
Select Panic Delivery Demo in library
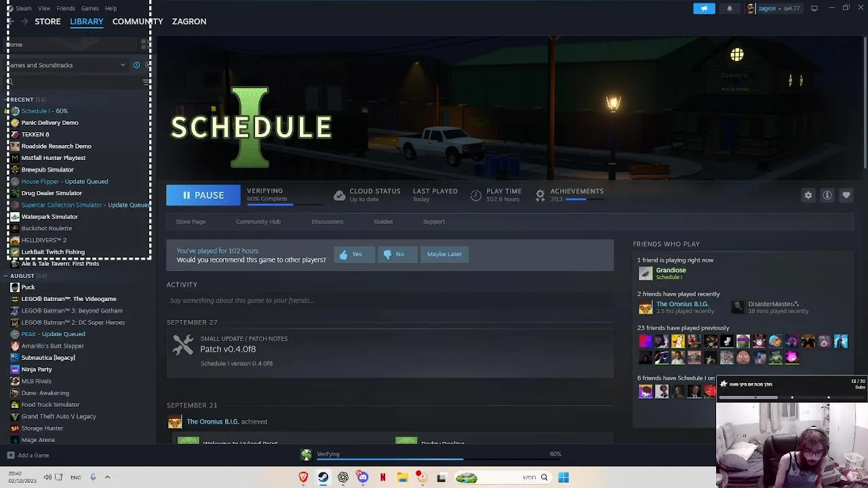[x=50, y=123]
